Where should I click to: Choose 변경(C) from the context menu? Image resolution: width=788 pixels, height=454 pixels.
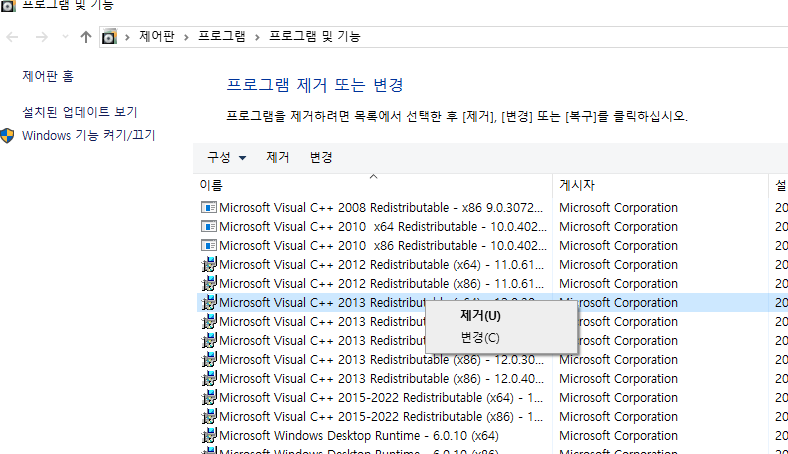480,337
